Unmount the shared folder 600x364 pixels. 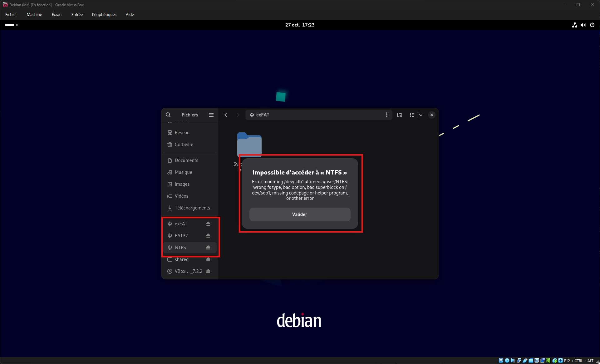coord(208,259)
